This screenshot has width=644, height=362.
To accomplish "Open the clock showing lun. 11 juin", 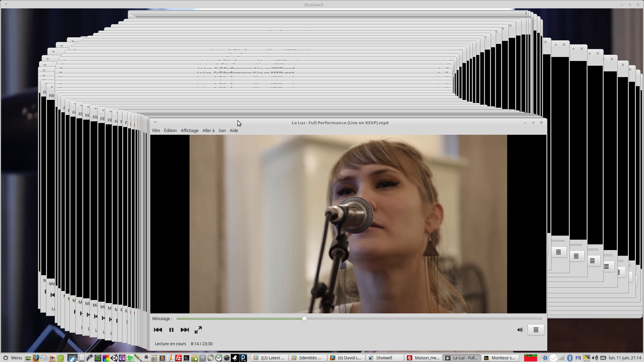I will tap(625, 358).
